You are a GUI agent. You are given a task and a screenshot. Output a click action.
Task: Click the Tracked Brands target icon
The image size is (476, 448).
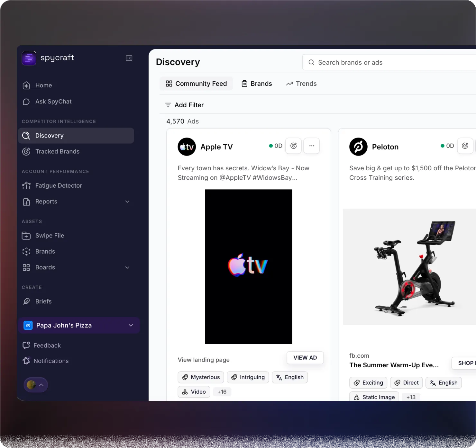click(x=26, y=152)
